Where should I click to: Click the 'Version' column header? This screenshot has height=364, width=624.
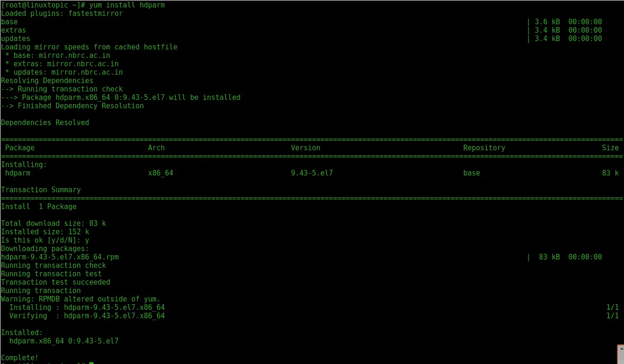(x=305, y=147)
